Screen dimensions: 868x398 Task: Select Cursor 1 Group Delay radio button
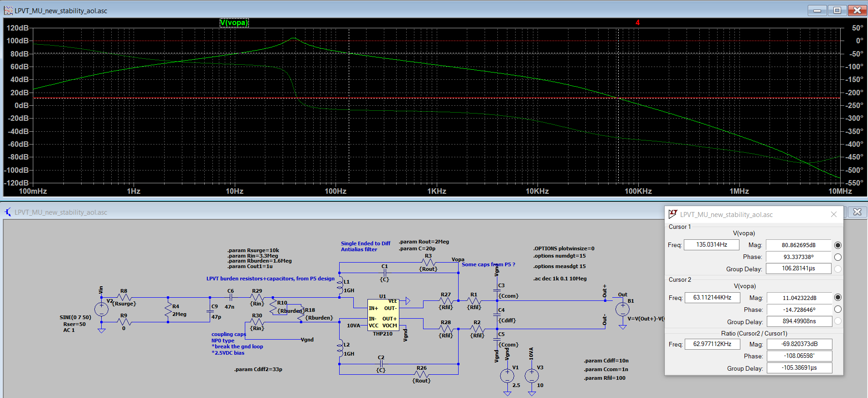(838, 269)
